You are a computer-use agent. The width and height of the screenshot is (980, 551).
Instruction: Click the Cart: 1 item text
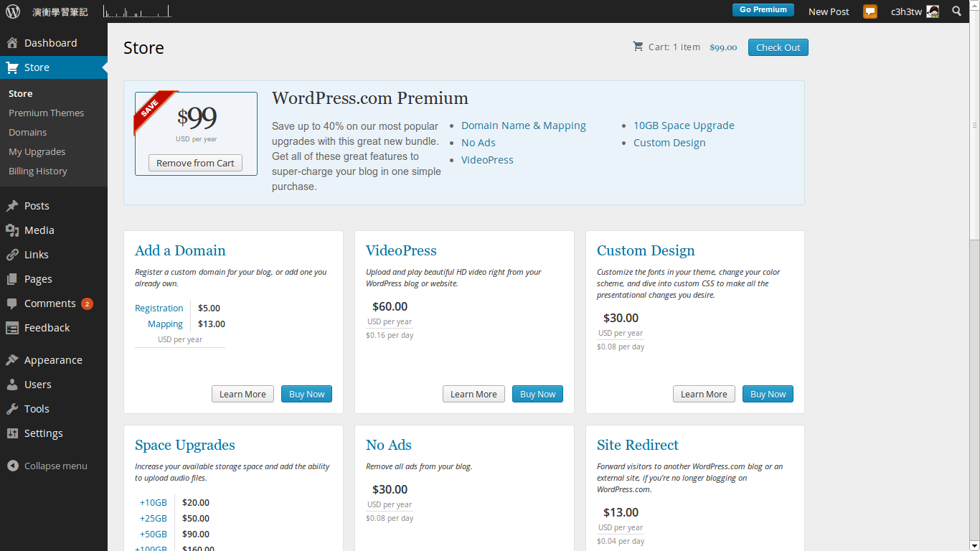[674, 47]
